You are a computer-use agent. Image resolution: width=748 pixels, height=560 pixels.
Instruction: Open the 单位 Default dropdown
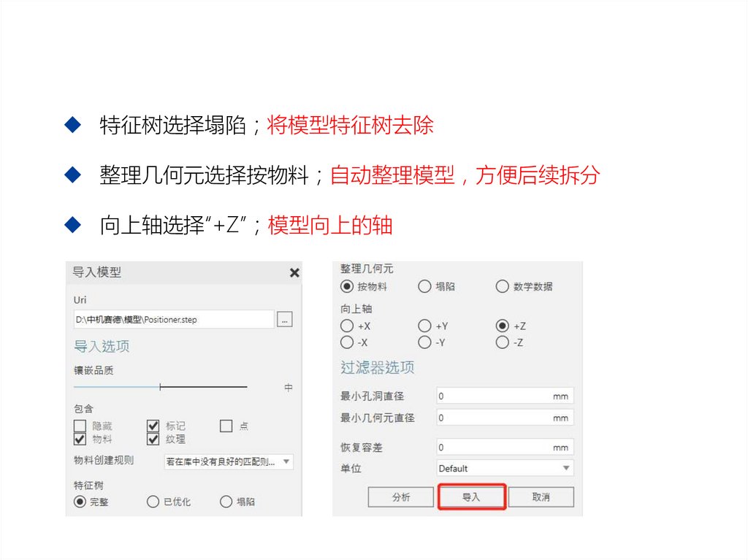point(505,469)
